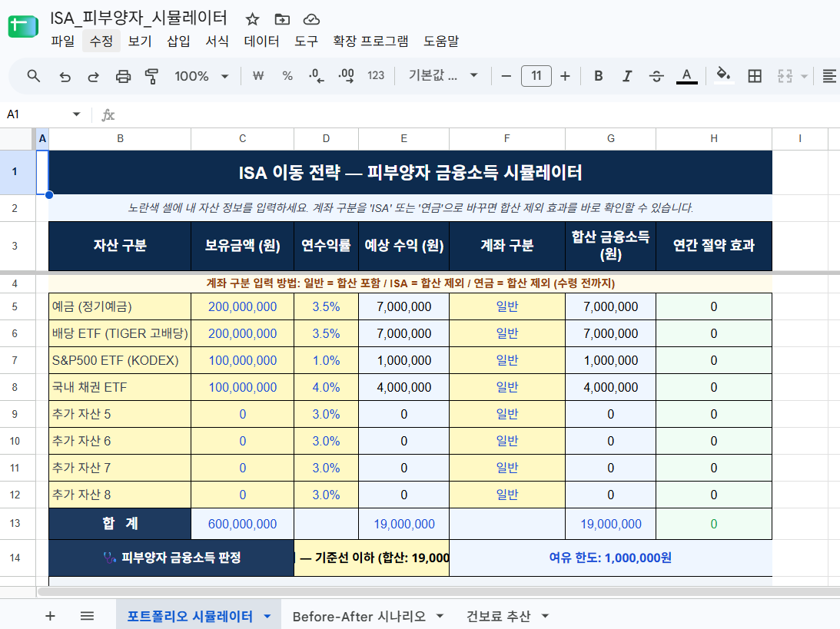Undo the last action
840x629 pixels.
click(x=65, y=77)
